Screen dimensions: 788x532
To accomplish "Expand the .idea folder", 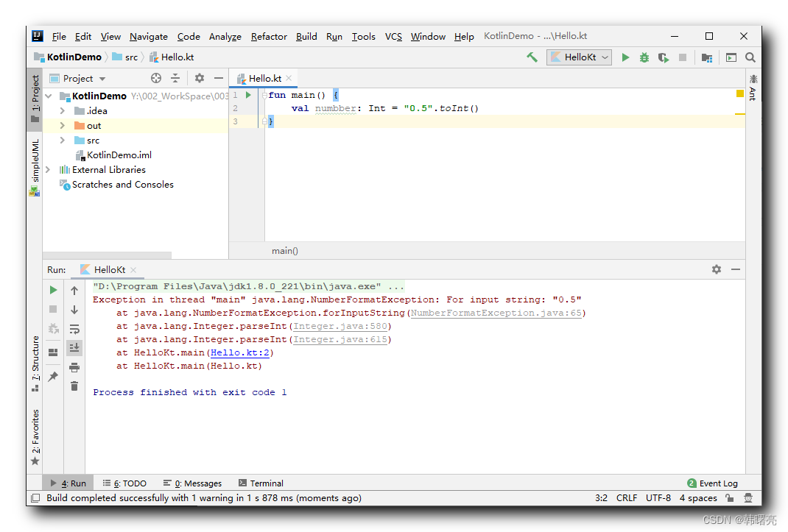I will (63, 110).
